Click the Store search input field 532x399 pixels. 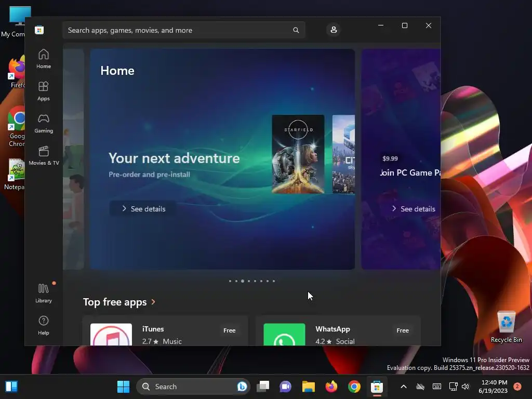183,30
